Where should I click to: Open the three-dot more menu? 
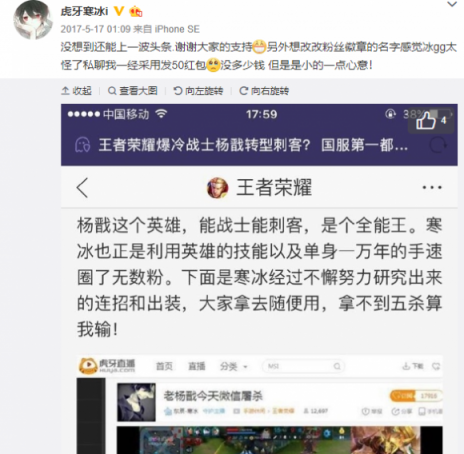pos(432,187)
